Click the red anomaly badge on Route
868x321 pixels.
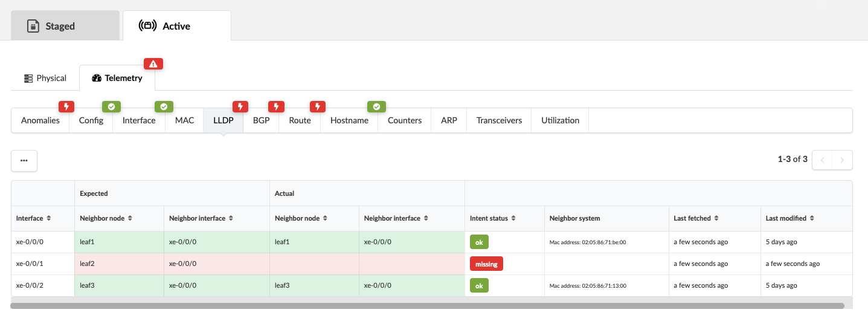pyautogui.click(x=318, y=107)
